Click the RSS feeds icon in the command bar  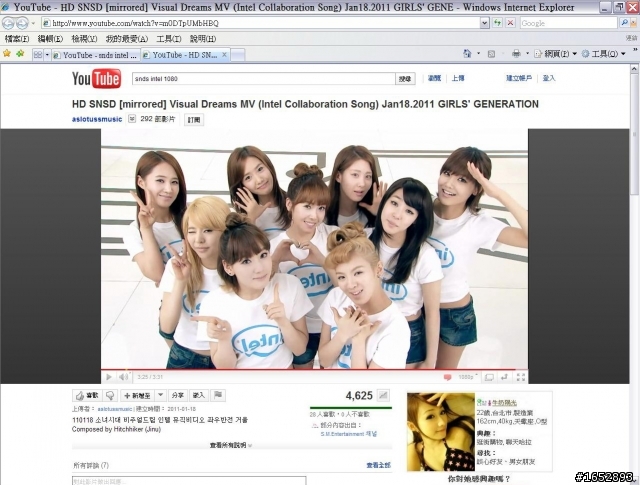(491, 53)
